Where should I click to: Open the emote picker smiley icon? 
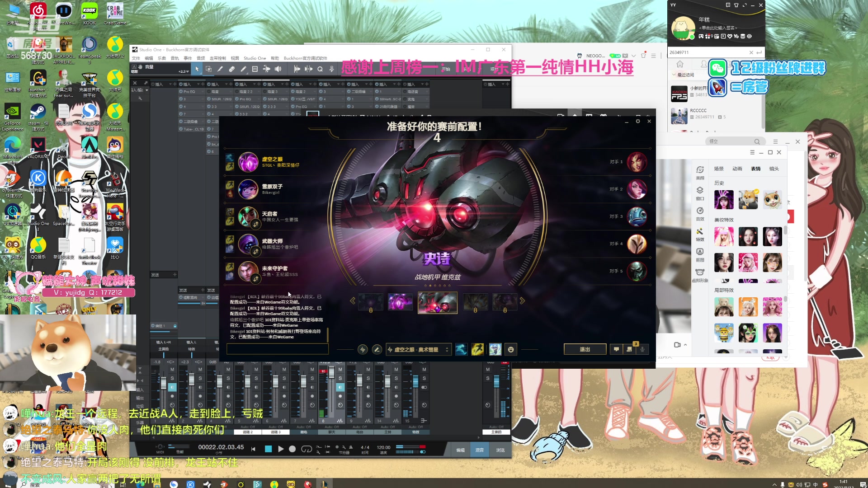coord(510,349)
